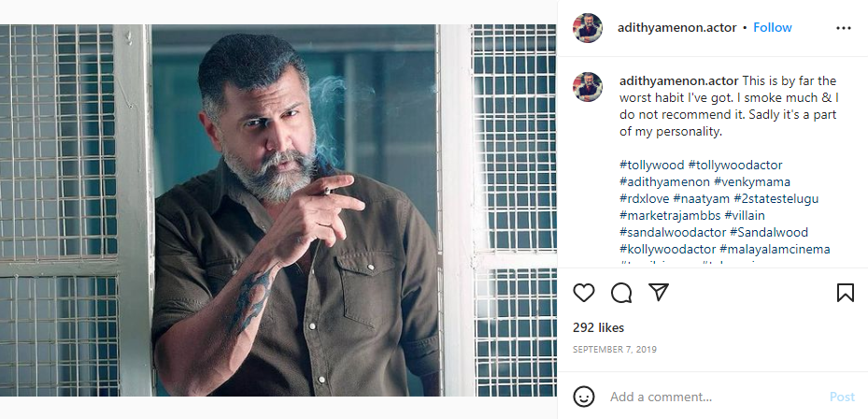This screenshot has width=868, height=419.
Task: Open the #tollywood hashtag
Action: 650,166
